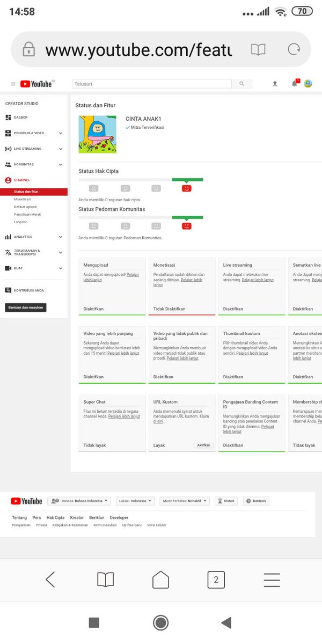
Task: Expand the Buat section
Action: [x=61, y=268]
